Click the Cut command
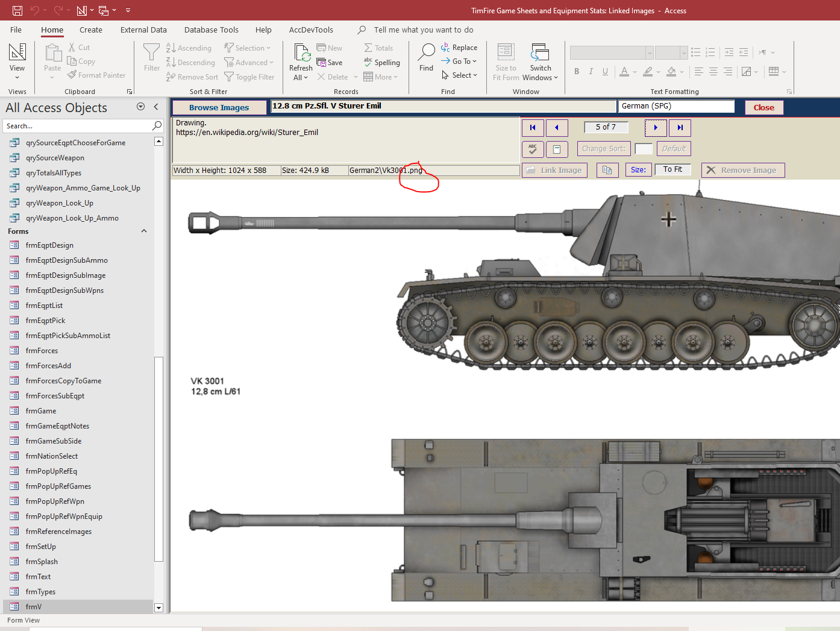 pos(79,48)
